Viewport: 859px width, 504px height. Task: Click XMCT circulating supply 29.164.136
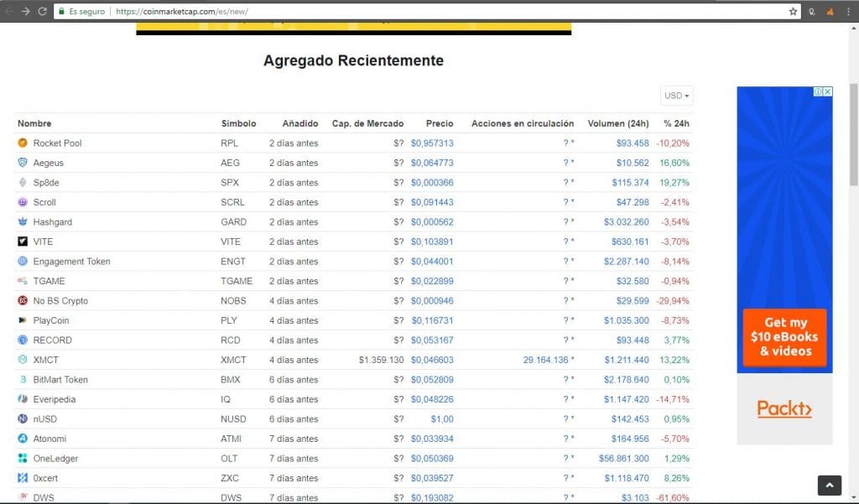(x=545, y=360)
